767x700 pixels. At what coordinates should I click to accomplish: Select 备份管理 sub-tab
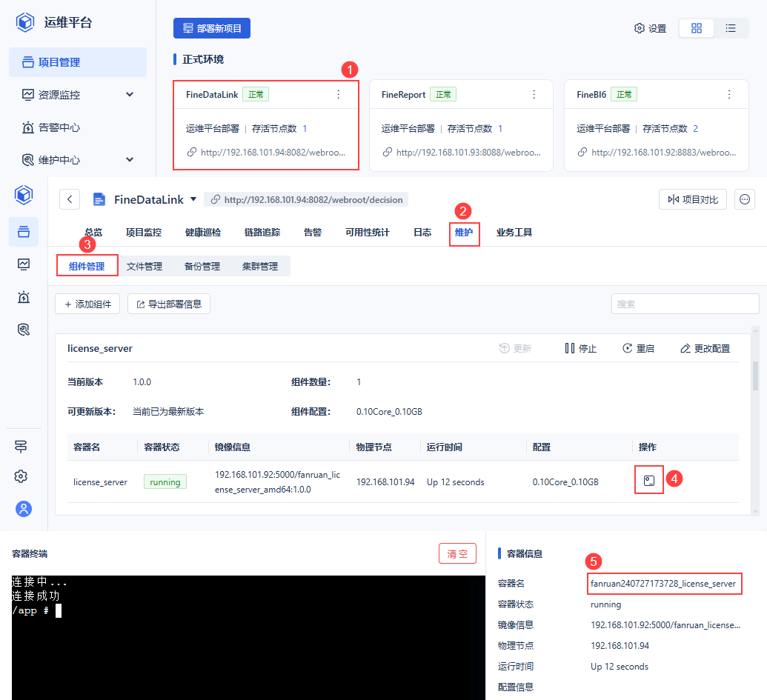[x=202, y=267]
